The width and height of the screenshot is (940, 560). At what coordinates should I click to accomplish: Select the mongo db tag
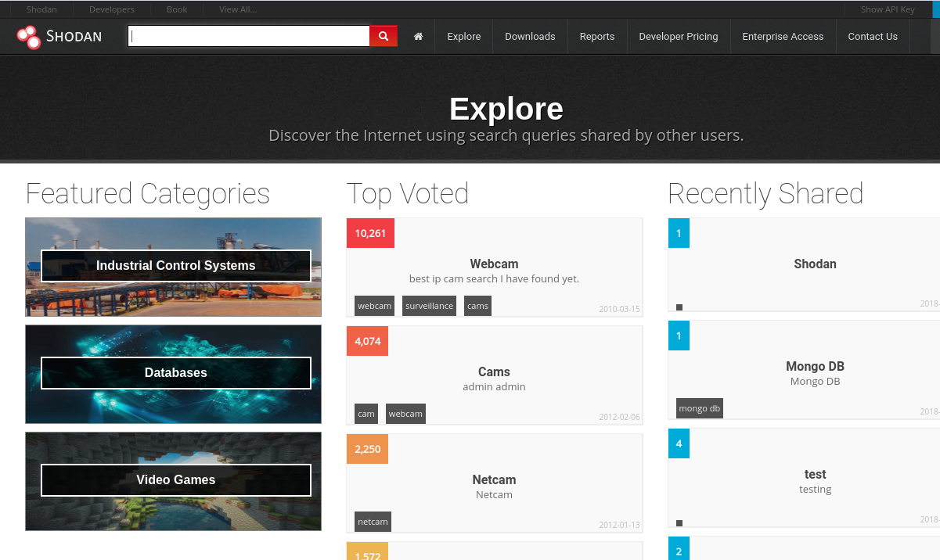[700, 408]
